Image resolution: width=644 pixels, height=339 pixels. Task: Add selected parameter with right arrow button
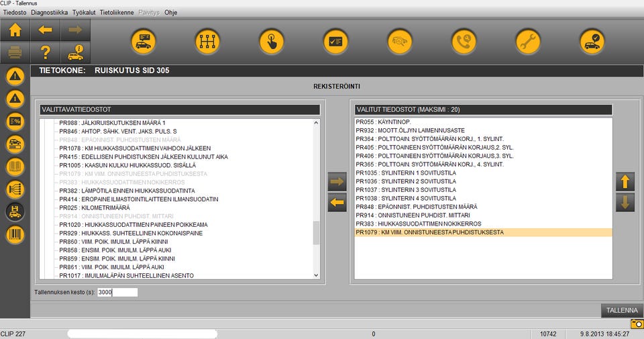[x=337, y=181]
